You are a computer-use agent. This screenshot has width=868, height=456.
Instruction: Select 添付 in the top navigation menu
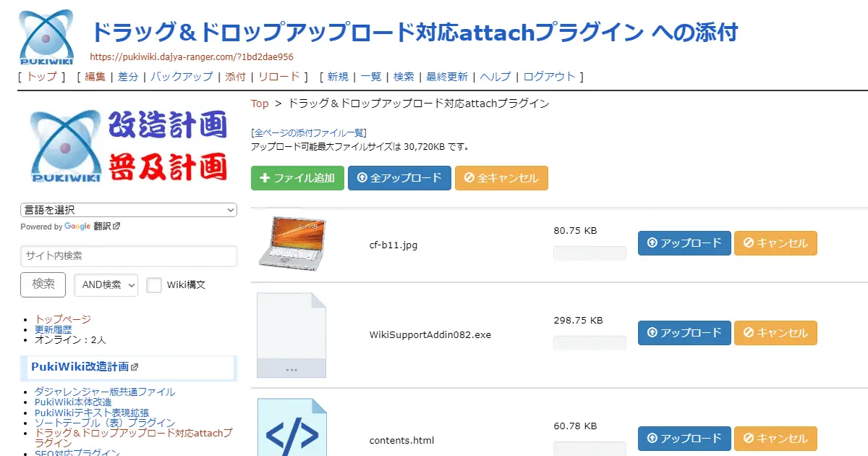(x=235, y=76)
